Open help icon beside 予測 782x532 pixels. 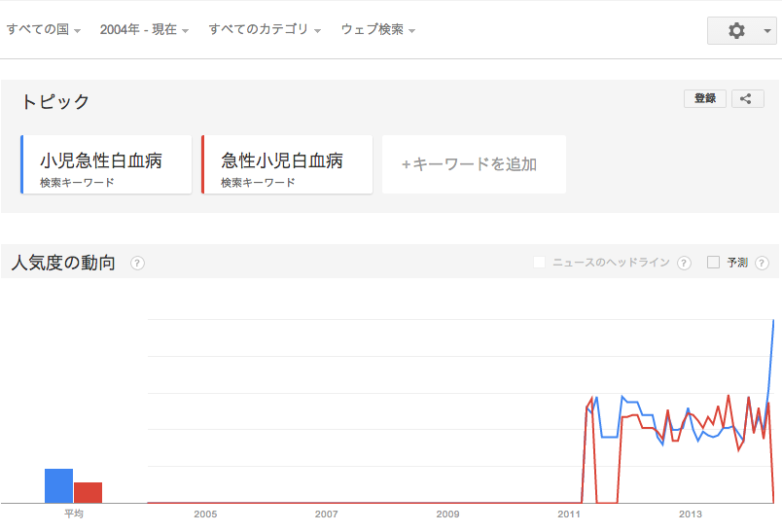762,263
